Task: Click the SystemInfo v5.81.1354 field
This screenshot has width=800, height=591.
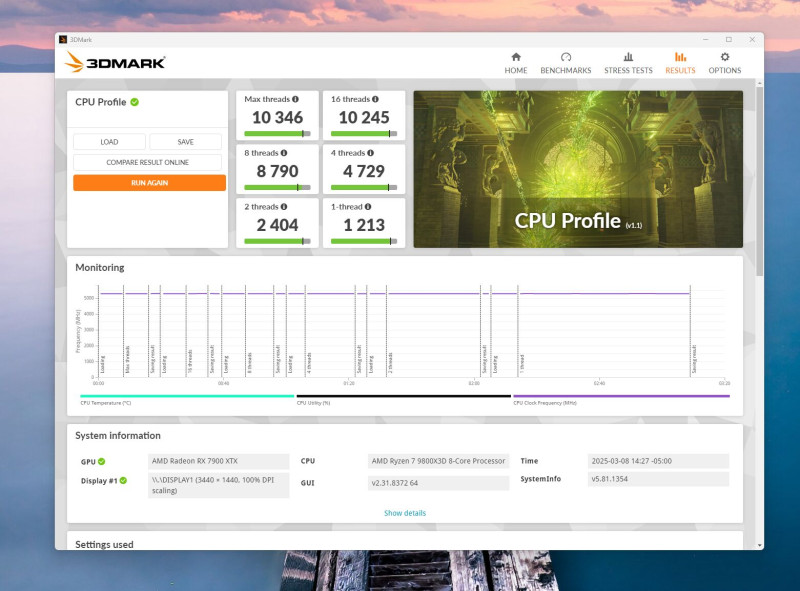Action: [x=658, y=479]
